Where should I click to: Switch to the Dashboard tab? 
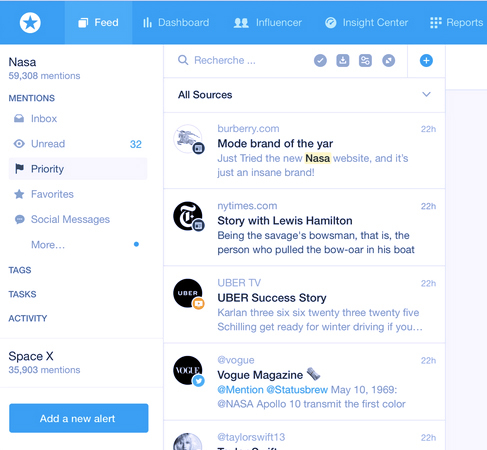coord(176,23)
